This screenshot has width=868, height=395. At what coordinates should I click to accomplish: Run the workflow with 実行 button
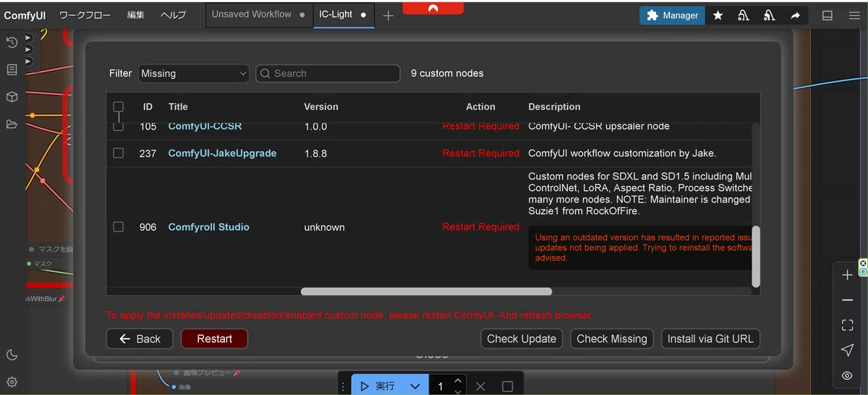(x=378, y=386)
